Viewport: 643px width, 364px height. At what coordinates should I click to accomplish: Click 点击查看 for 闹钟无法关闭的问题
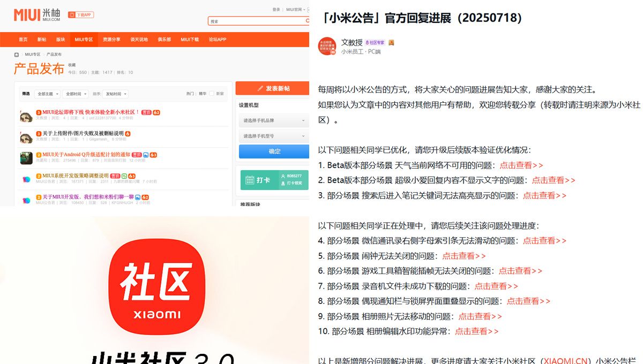coord(464,256)
